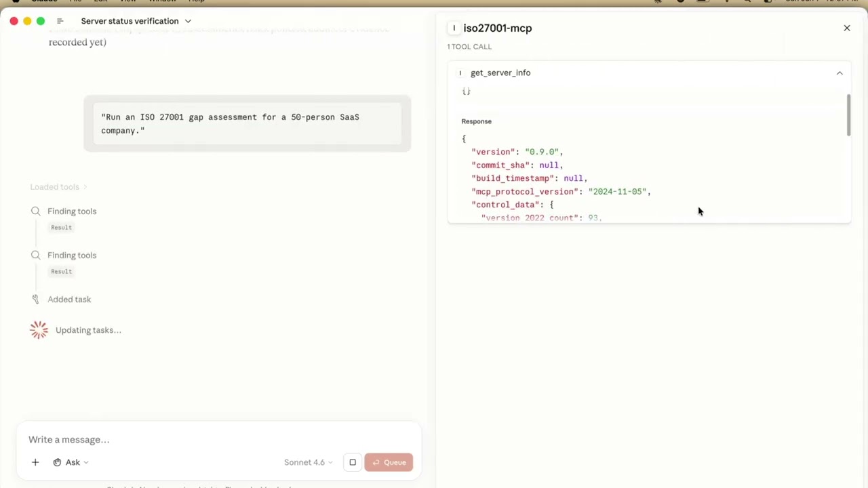Open the Sonnet 4.6 model selector
Viewport: 868px width, 488px height.
coord(309,462)
